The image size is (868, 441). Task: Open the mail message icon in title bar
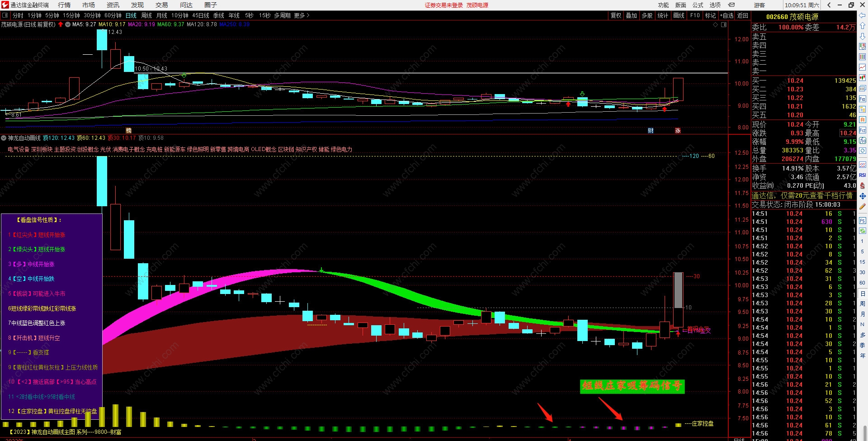point(731,5)
